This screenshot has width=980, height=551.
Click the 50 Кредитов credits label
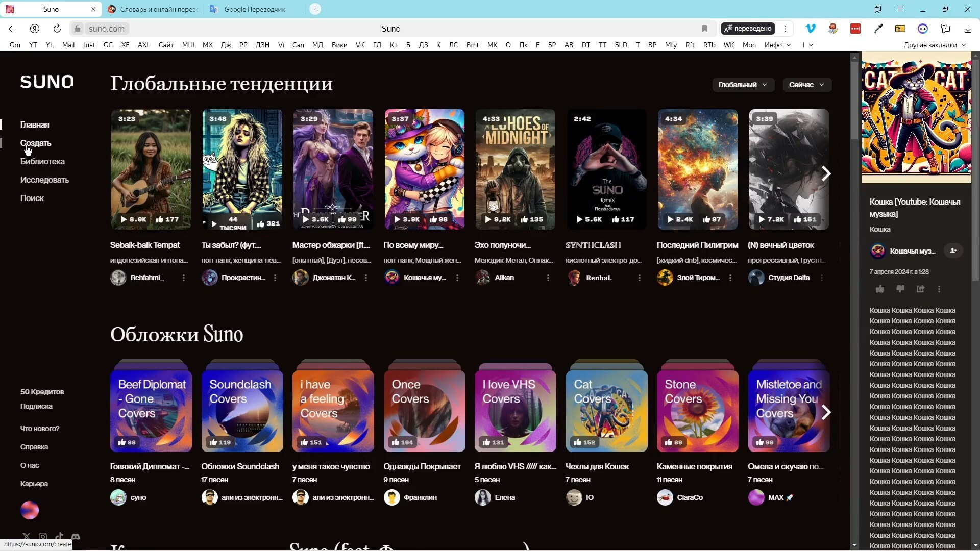42,392
